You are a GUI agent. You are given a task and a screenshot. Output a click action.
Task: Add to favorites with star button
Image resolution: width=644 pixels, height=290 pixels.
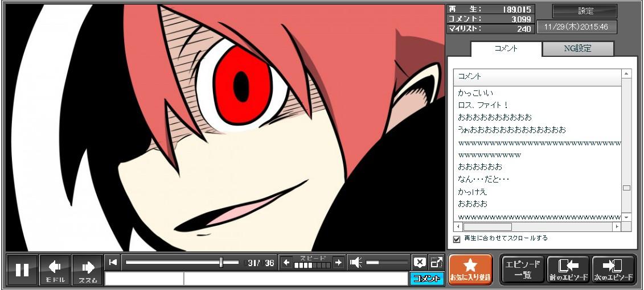(x=470, y=270)
